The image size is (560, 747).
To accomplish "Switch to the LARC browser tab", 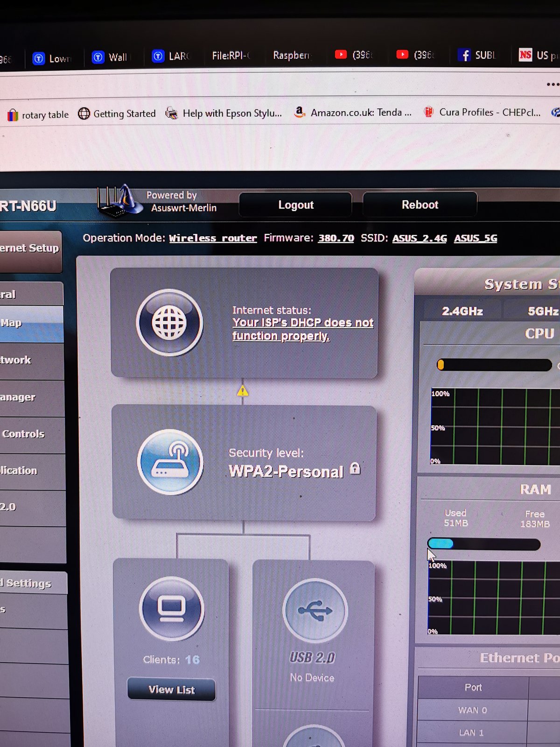I will click(x=171, y=56).
